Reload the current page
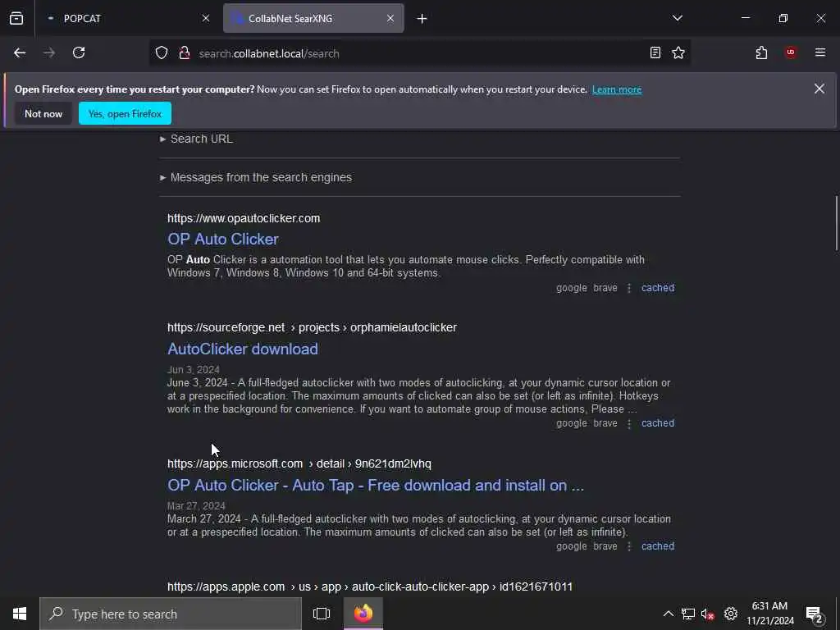This screenshot has height=630, width=840. 79,52
